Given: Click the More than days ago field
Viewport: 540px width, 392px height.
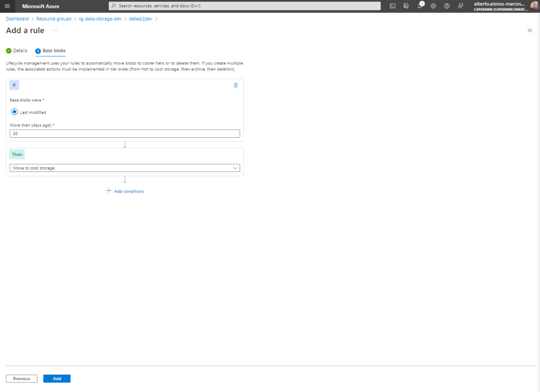Looking at the screenshot, I should (x=125, y=133).
